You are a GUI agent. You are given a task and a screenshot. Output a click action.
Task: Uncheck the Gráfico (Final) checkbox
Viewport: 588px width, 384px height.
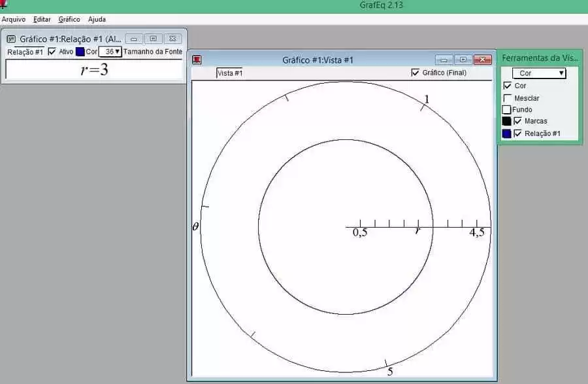[415, 73]
